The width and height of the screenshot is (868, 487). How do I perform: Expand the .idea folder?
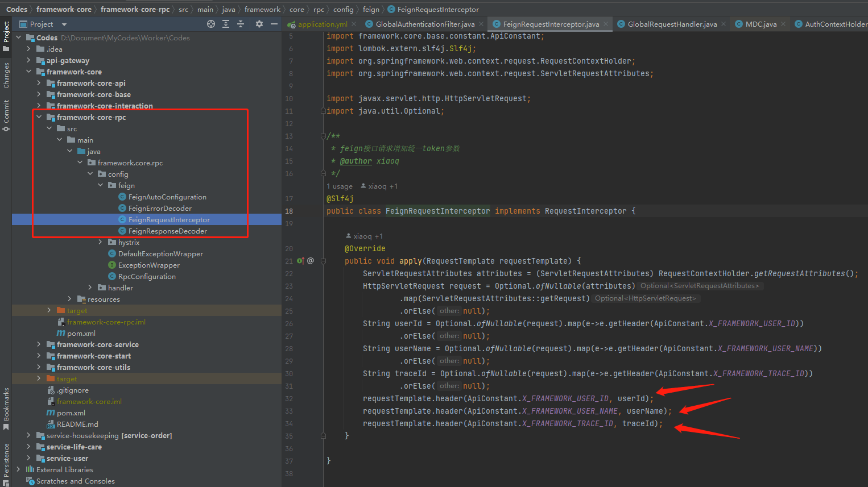pos(29,49)
